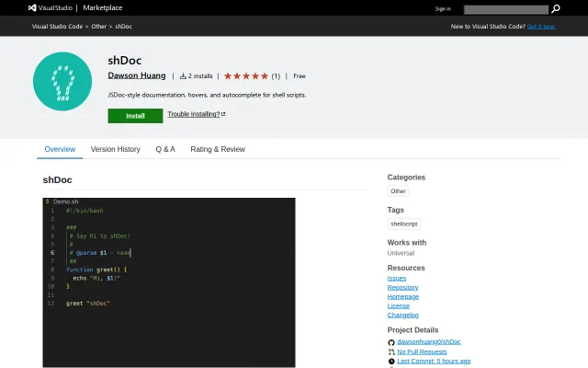
Task: Click the Project Details heading
Action: coord(413,330)
